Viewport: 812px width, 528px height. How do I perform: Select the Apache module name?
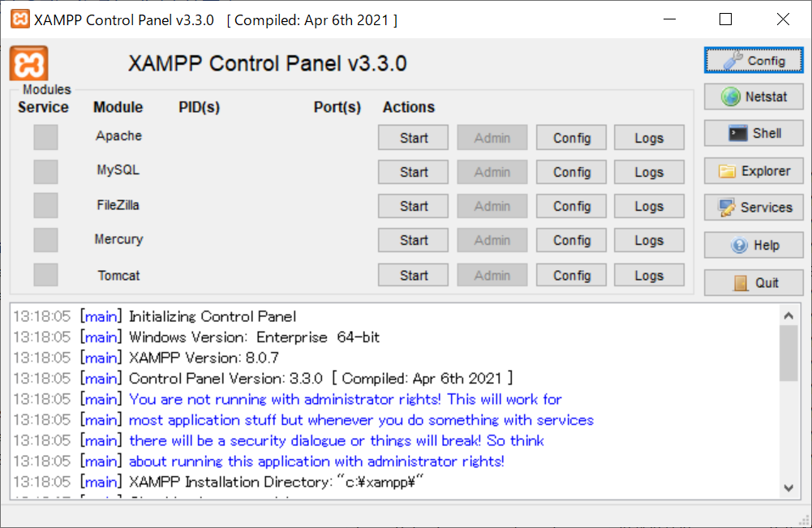118,135
